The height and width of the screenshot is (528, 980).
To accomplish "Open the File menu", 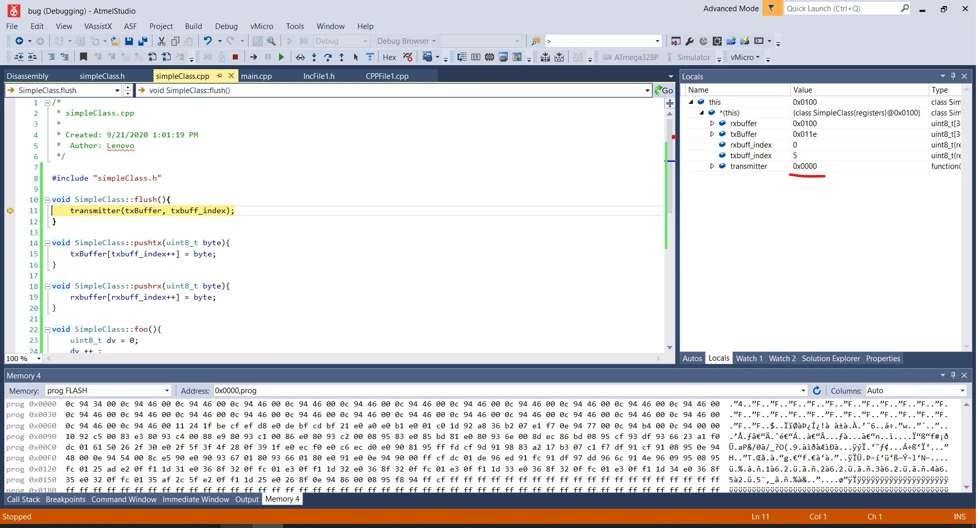I will (12, 26).
